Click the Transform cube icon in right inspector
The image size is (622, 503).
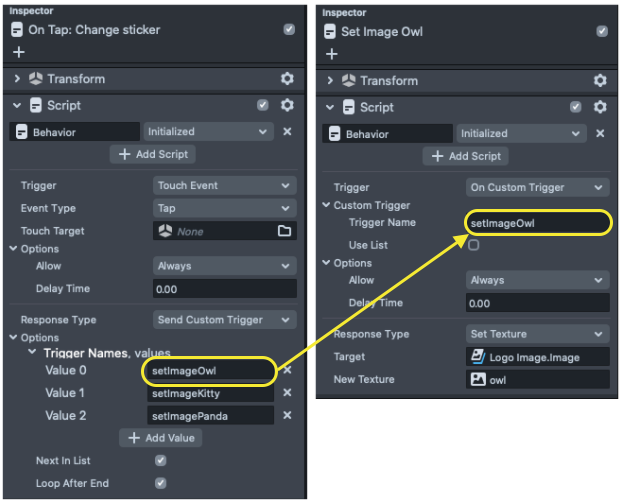click(349, 81)
